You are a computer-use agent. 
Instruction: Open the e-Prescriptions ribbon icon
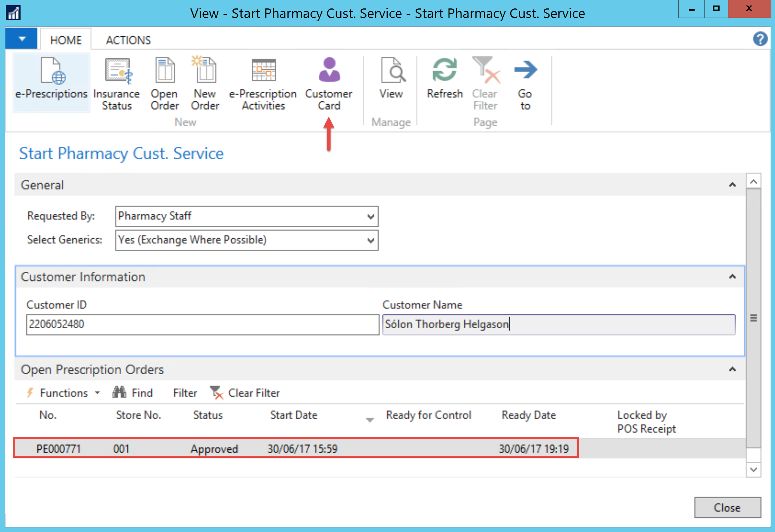coord(52,72)
